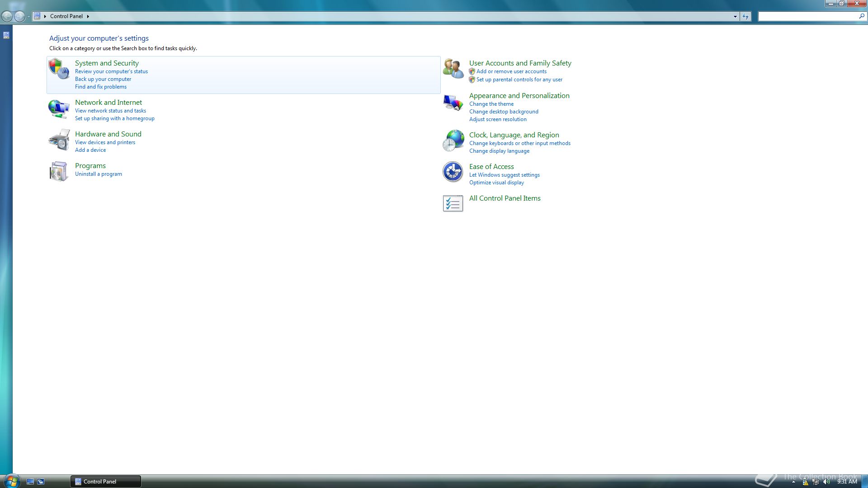Click Adjust screen resolution link
868x488 pixels.
498,119
